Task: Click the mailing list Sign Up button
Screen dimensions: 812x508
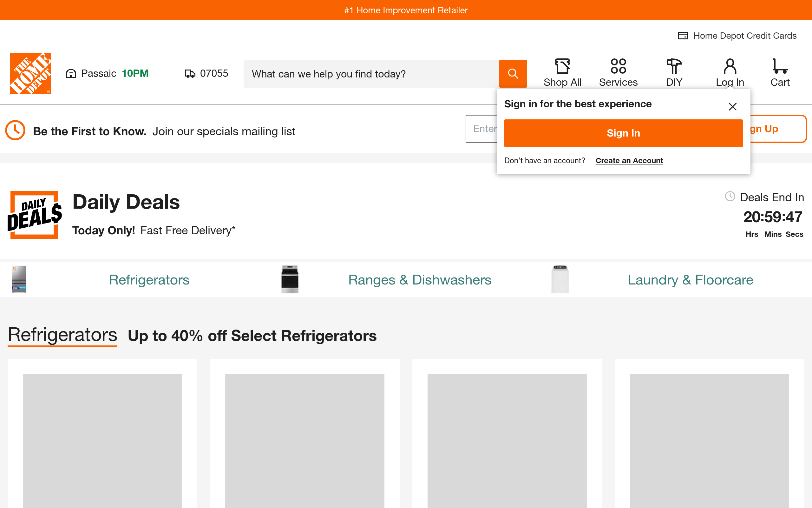Action: coord(778,129)
